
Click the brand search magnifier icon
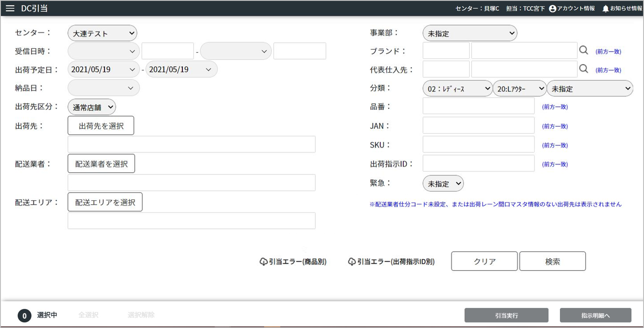coord(584,51)
